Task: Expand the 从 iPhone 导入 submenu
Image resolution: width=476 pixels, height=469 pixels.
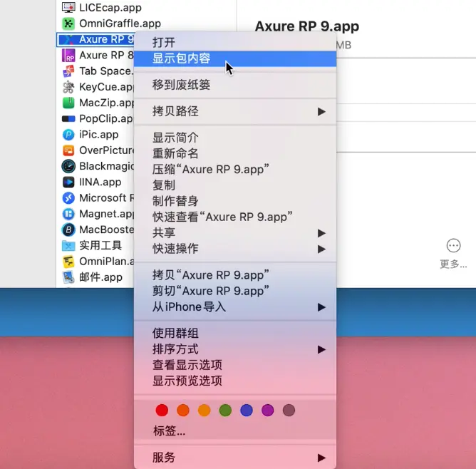Action: [x=235, y=307]
